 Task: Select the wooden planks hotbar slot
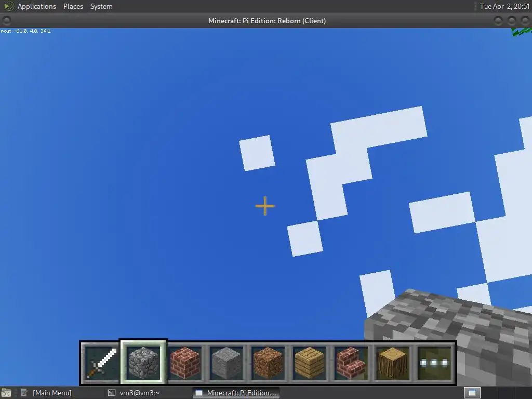310,363
